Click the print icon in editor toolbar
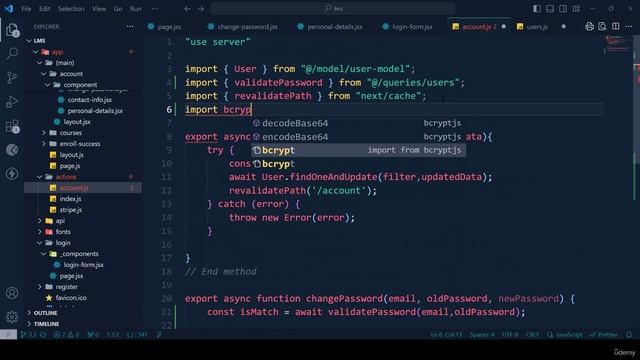This screenshot has width=640, height=360. point(589,27)
